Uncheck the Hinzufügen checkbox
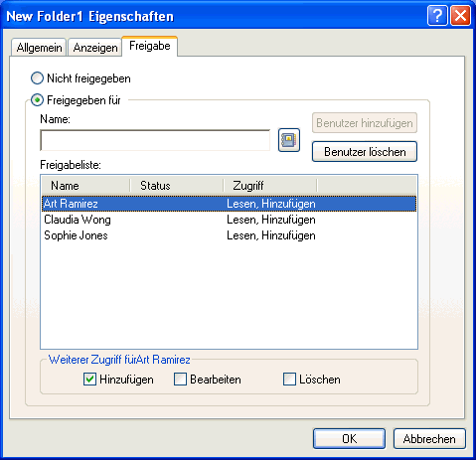Screen dimensions: 476x460 click(89, 380)
